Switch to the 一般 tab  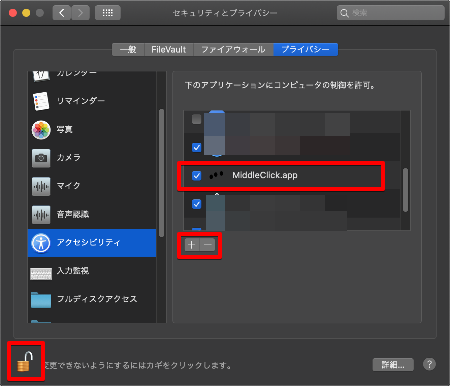[128, 50]
